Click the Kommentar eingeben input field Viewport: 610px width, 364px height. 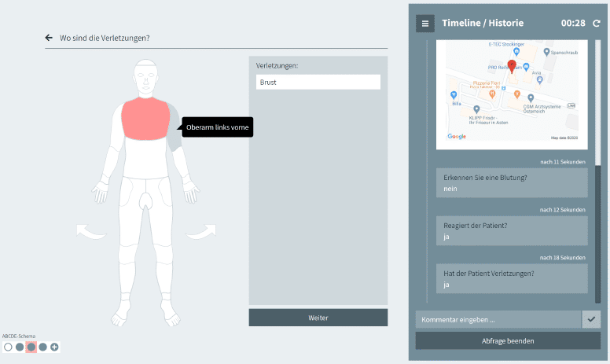pyautogui.click(x=498, y=319)
